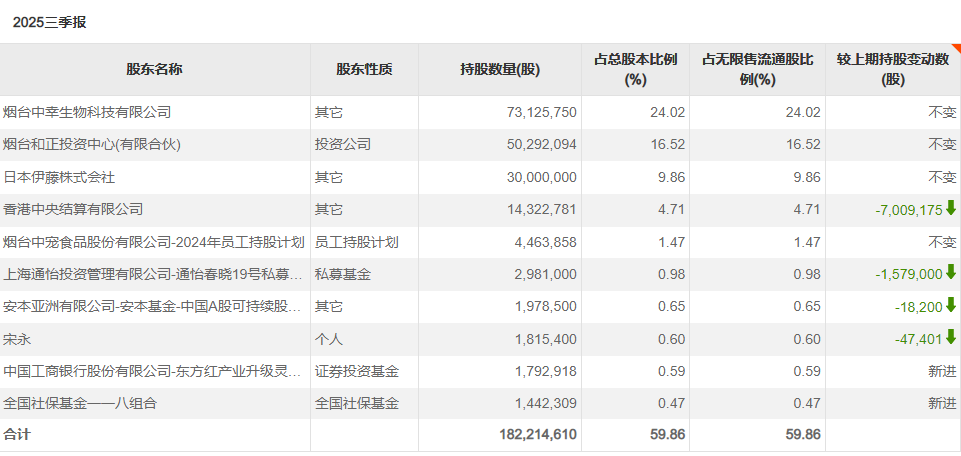Click total share count 182,214,610
Screen dimensions: 961x456
pos(538,435)
